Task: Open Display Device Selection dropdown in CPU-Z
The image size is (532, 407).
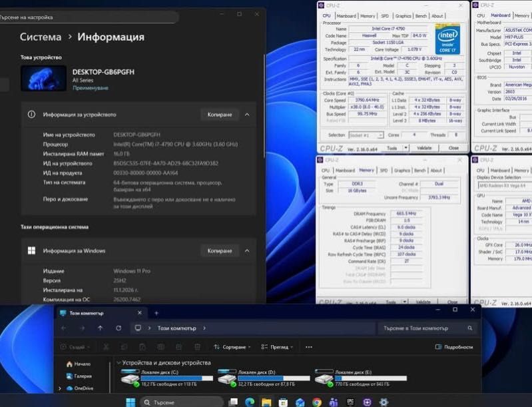Action: pos(505,185)
